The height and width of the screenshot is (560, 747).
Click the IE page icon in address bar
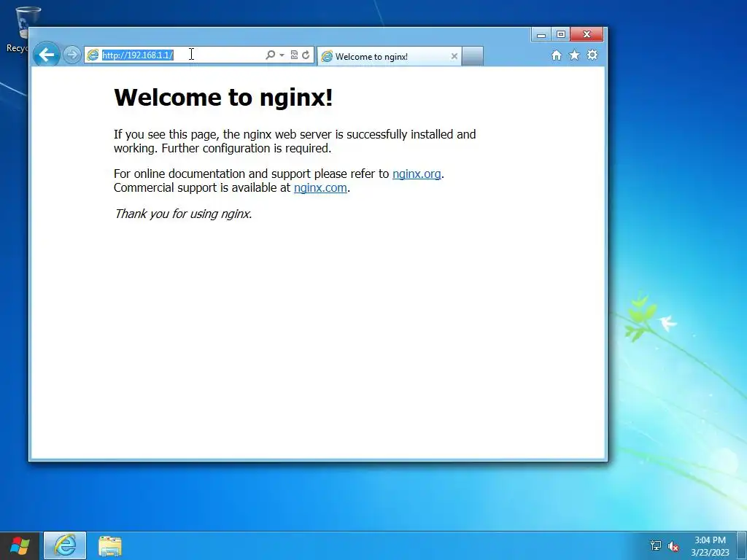[93, 55]
